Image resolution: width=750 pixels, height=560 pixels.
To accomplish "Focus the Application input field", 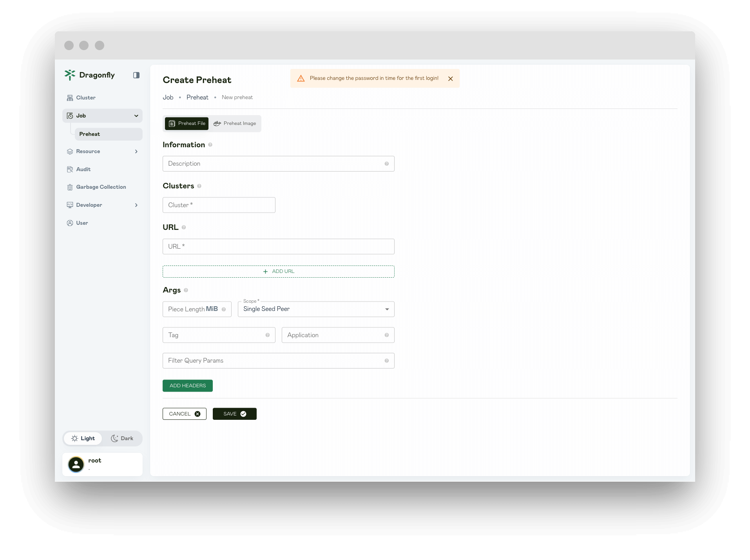I will pyautogui.click(x=338, y=335).
